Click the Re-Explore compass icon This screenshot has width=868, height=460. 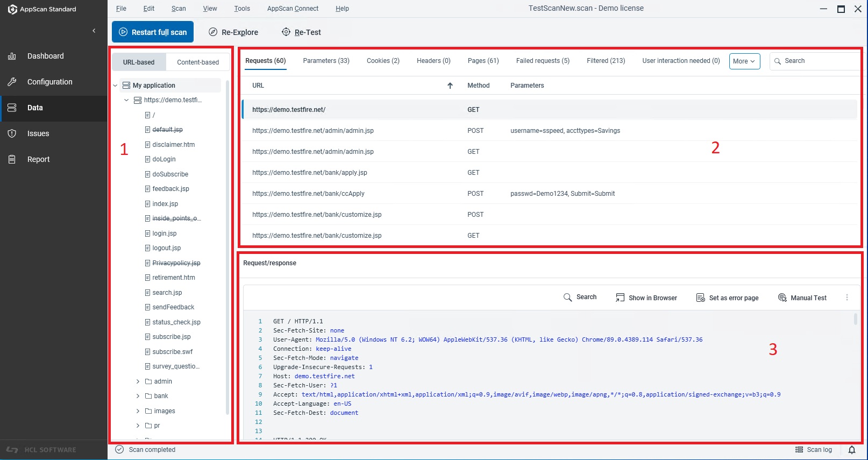pos(213,32)
